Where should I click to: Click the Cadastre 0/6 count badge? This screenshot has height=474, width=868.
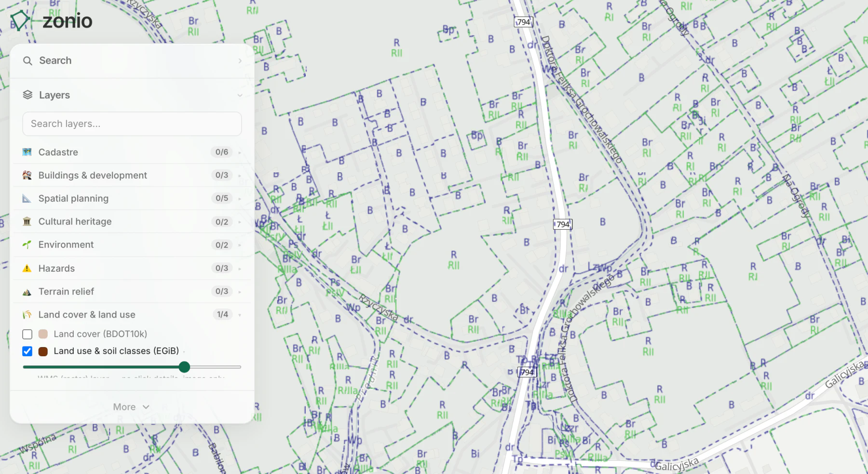point(222,152)
